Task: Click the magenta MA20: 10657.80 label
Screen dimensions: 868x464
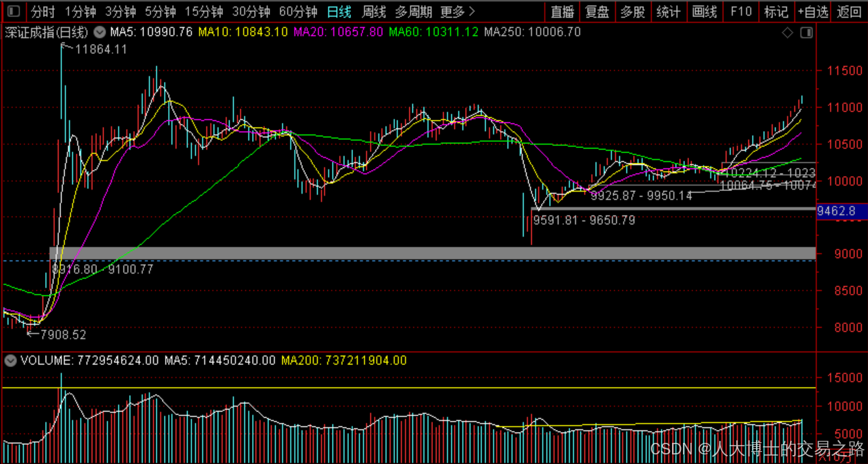Action: (338, 32)
